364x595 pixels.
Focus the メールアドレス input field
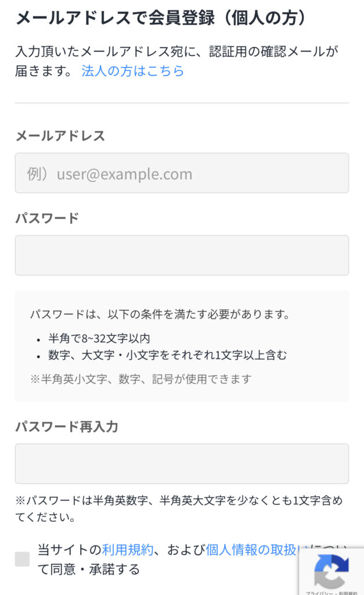click(x=182, y=173)
